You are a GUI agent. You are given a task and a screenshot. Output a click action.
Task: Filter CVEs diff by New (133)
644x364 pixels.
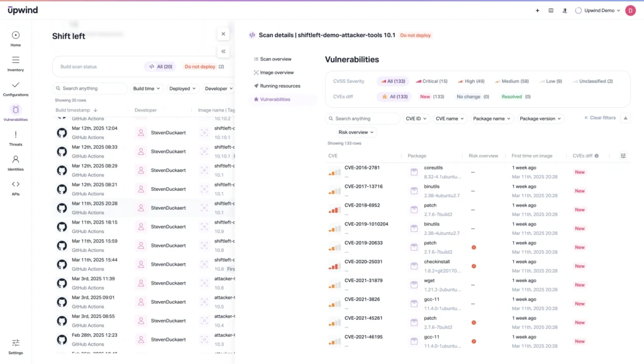[x=432, y=96]
